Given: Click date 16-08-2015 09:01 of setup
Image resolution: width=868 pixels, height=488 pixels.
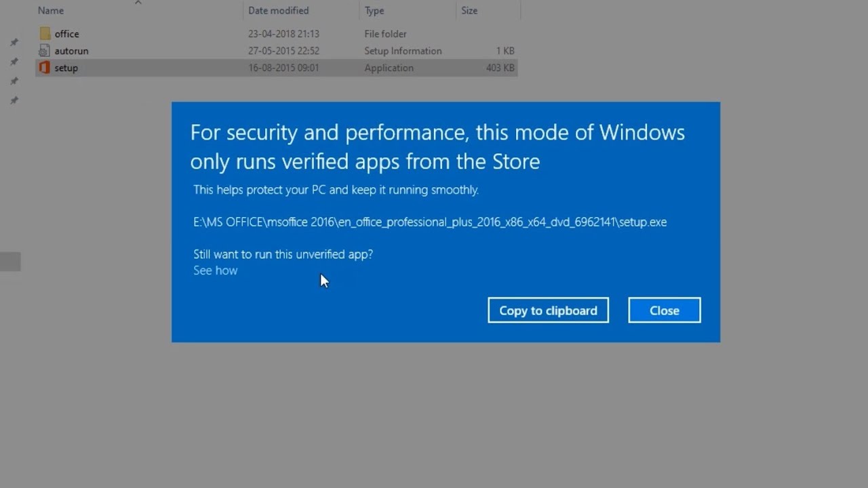Looking at the screenshot, I should click(283, 68).
